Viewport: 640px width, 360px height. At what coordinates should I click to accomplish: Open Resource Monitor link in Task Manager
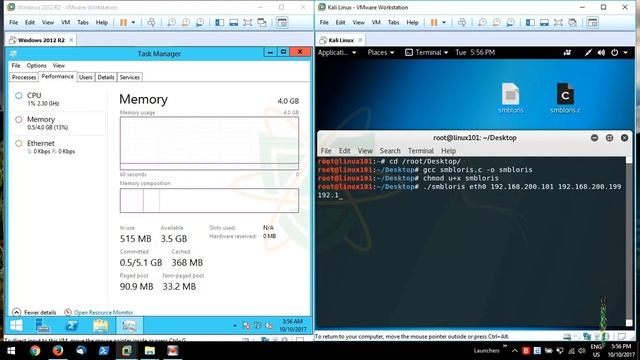point(99,312)
